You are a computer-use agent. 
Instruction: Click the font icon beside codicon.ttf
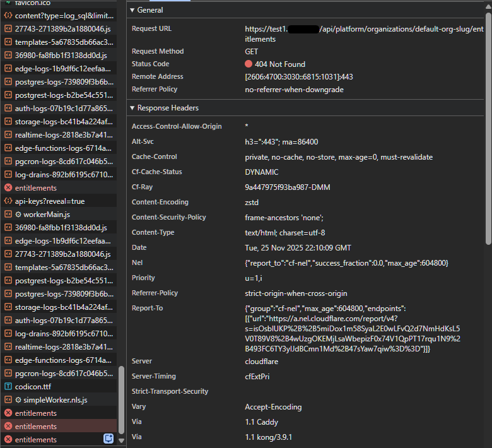point(8,386)
